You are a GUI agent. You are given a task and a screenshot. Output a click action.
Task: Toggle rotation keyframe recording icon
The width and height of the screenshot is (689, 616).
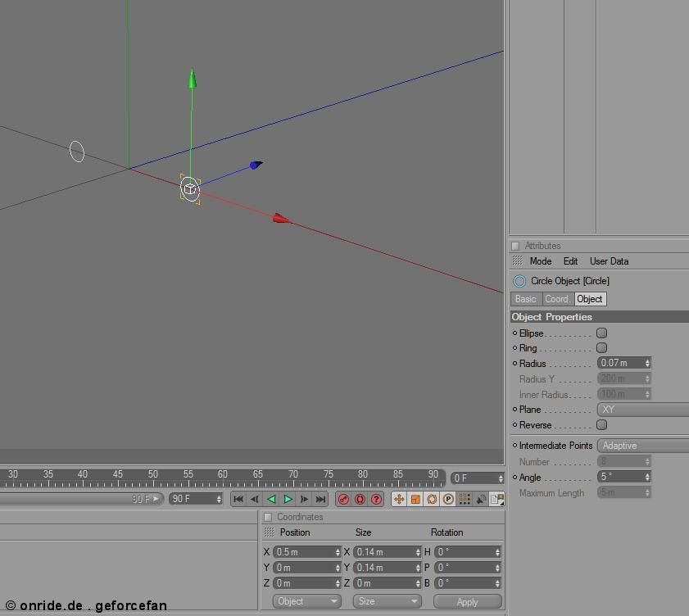pos(432,499)
